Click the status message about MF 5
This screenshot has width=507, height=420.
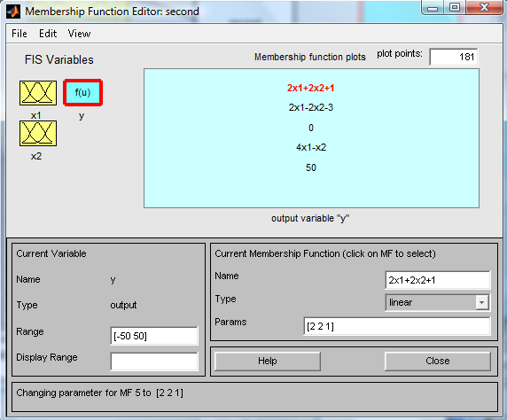click(99, 393)
